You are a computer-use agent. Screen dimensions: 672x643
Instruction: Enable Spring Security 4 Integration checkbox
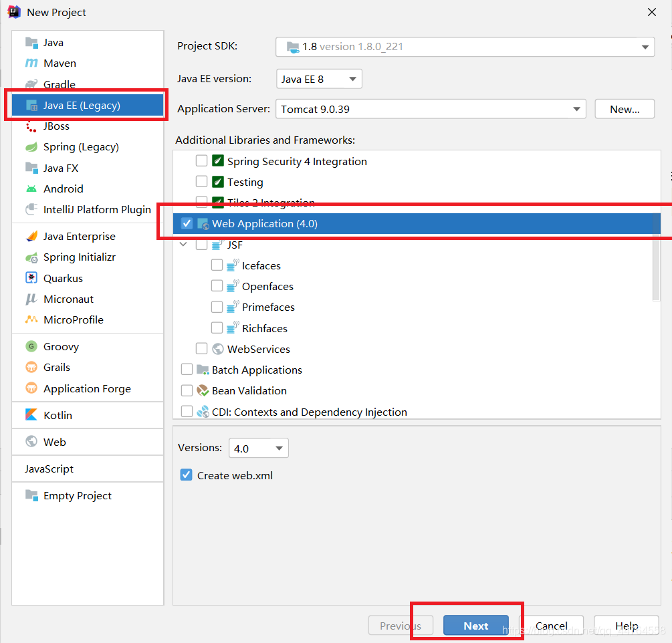pos(201,160)
